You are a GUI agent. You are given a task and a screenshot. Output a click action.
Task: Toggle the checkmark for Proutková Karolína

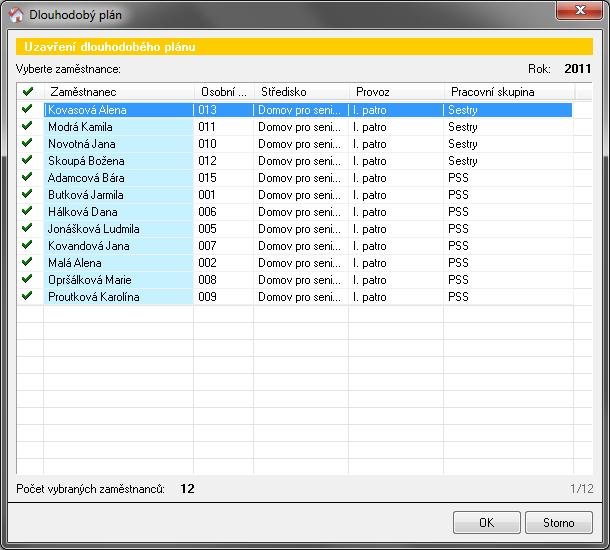(27, 296)
